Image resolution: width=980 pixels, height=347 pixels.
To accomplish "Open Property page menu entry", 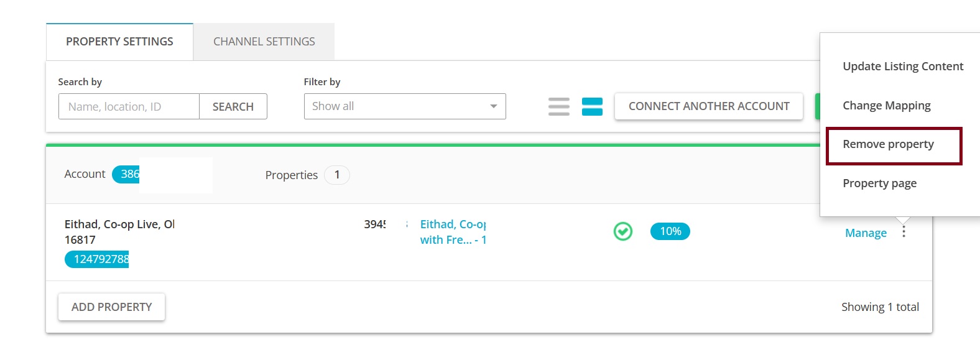I will tap(879, 183).
